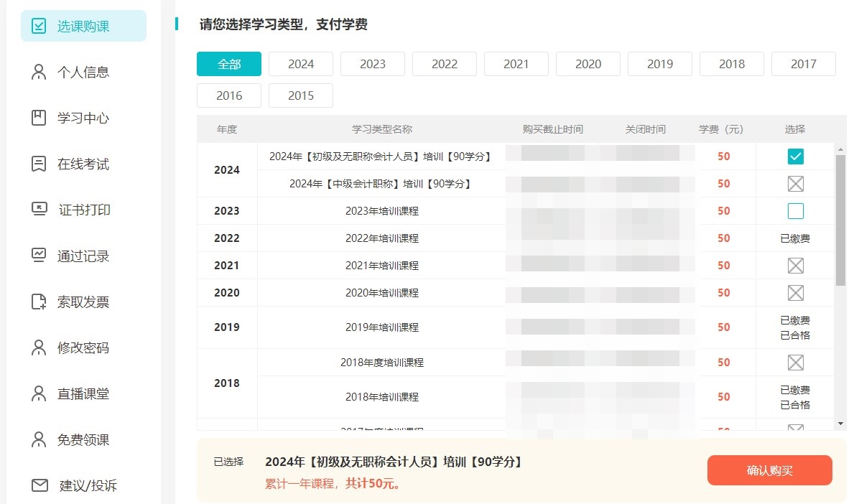
Task: Tick the 2023年培训课程 checkbox
Action: tap(796, 211)
